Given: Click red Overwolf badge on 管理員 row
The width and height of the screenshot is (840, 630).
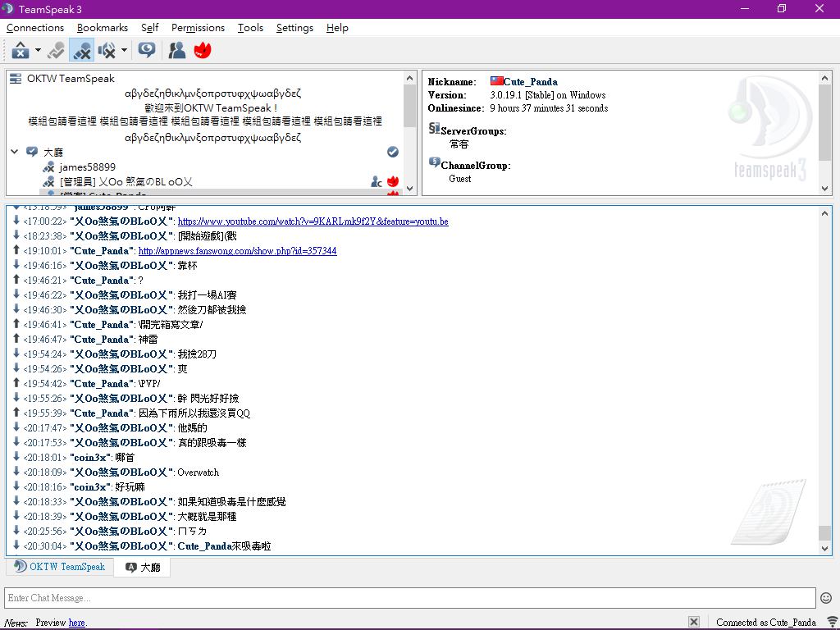Looking at the screenshot, I should click(393, 181).
